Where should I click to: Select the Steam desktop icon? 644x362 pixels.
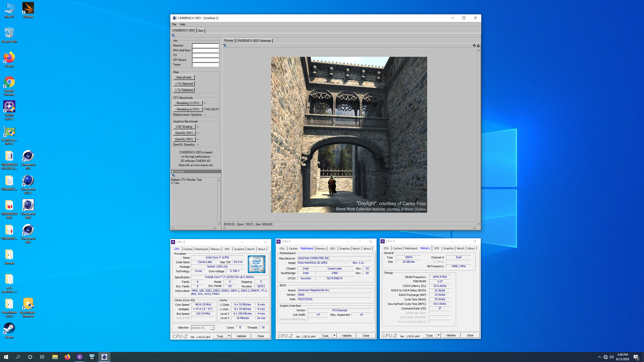tap(9, 331)
